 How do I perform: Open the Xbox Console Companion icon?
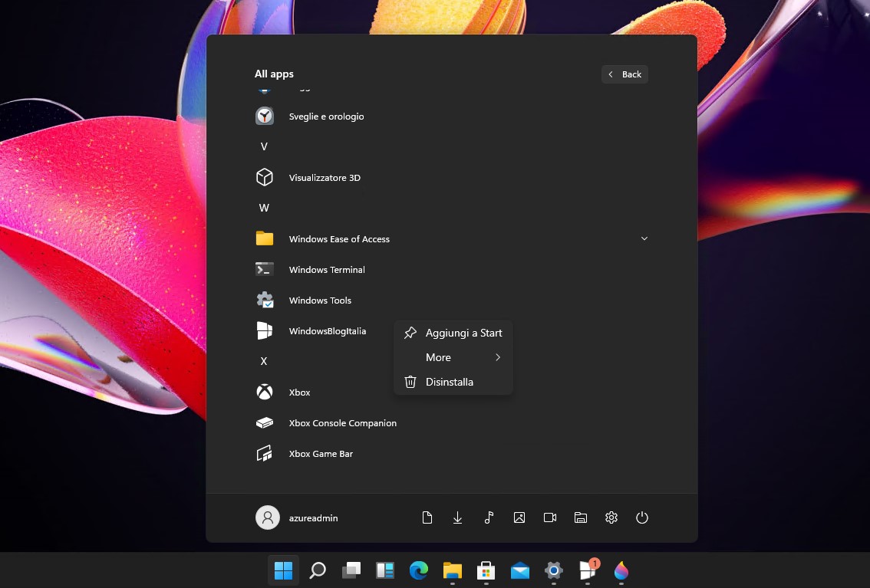(265, 423)
